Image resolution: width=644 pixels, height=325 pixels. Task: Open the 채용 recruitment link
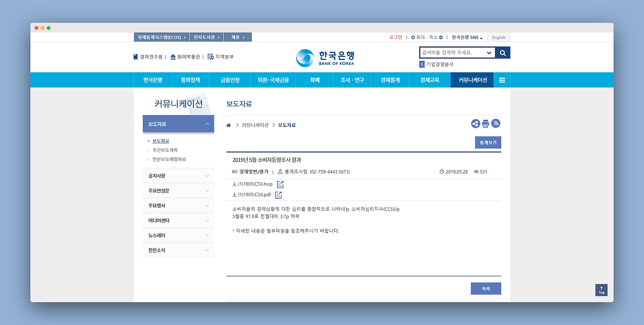click(237, 37)
